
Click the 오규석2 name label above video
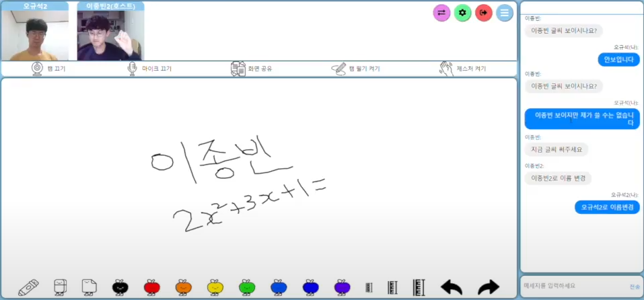(x=35, y=6)
